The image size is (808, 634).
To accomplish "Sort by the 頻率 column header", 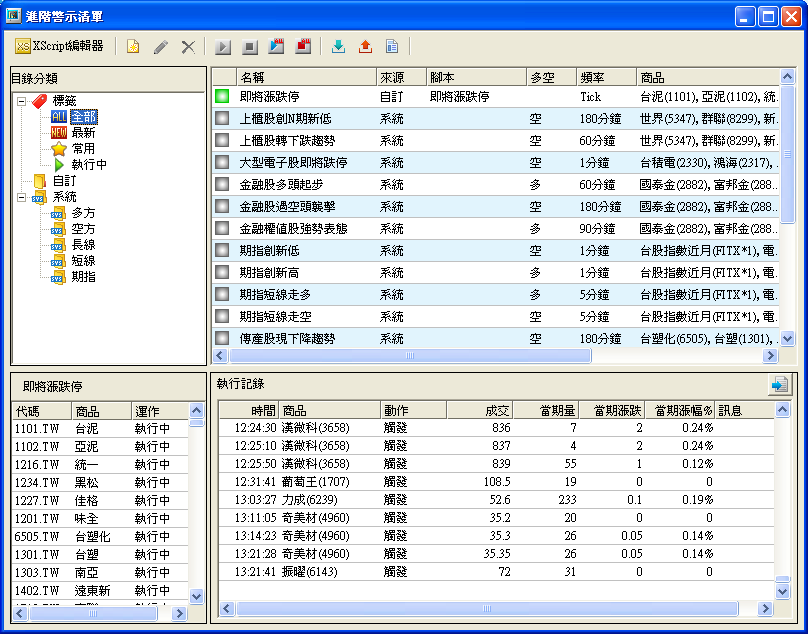I will coord(605,77).
